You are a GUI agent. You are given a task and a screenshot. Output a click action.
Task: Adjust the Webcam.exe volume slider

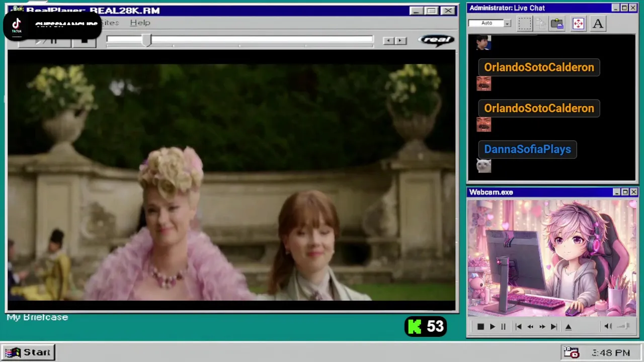[624, 326]
